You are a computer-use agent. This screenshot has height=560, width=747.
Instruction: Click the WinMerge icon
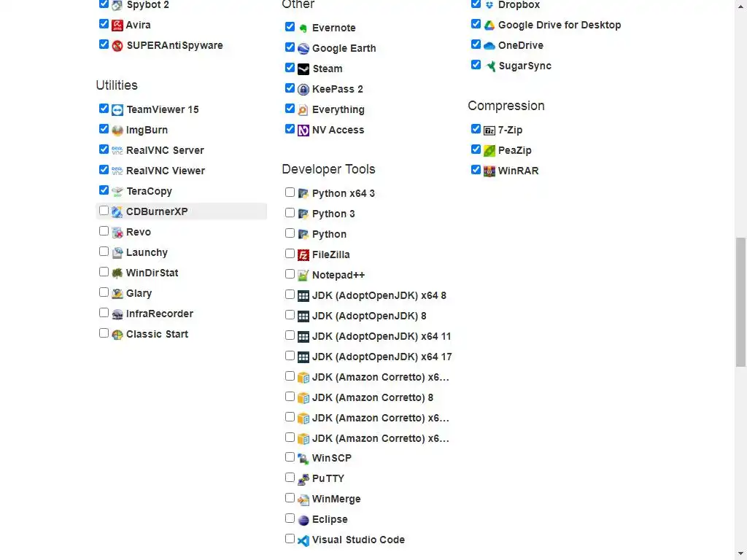(x=303, y=499)
